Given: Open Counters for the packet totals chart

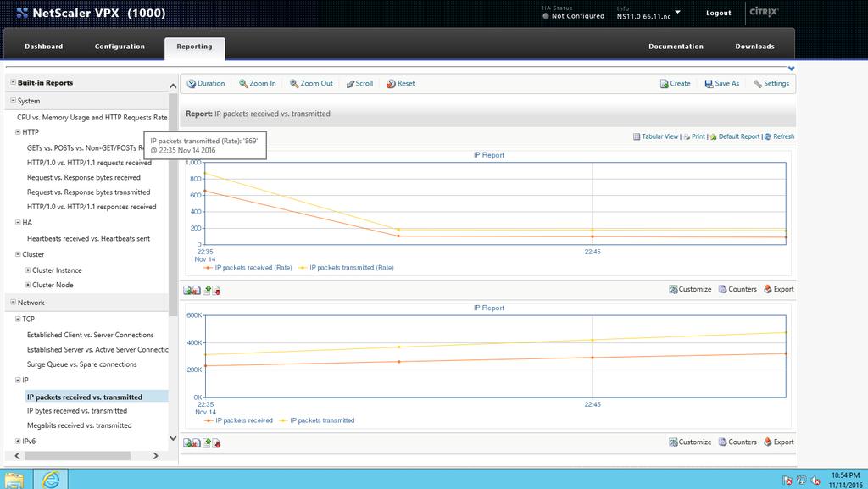Looking at the screenshot, I should click(737, 442).
